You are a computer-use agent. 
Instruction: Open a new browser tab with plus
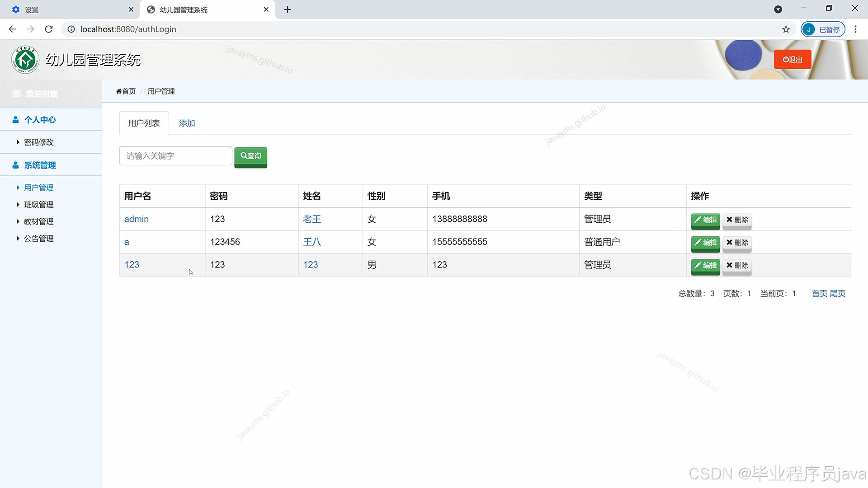(x=288, y=9)
